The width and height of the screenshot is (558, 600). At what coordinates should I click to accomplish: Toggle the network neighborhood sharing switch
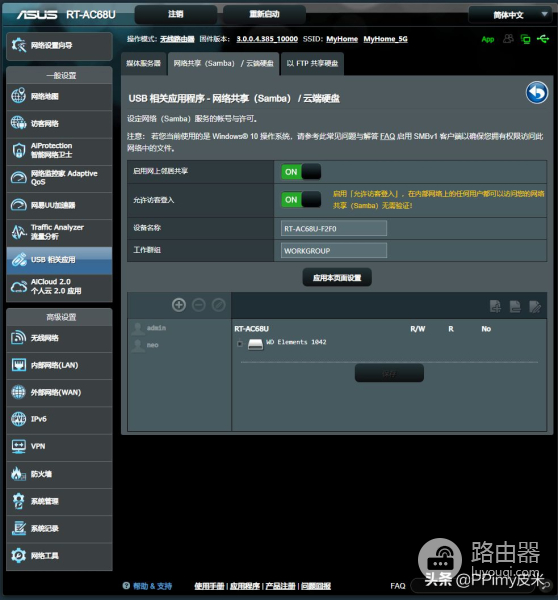tap(301, 172)
